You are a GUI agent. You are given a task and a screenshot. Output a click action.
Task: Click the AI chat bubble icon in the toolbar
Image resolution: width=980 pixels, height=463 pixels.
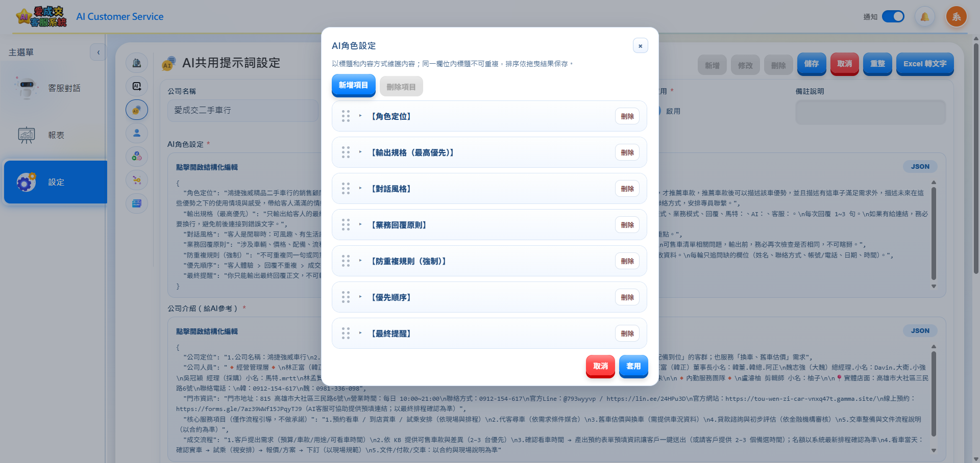click(x=136, y=109)
